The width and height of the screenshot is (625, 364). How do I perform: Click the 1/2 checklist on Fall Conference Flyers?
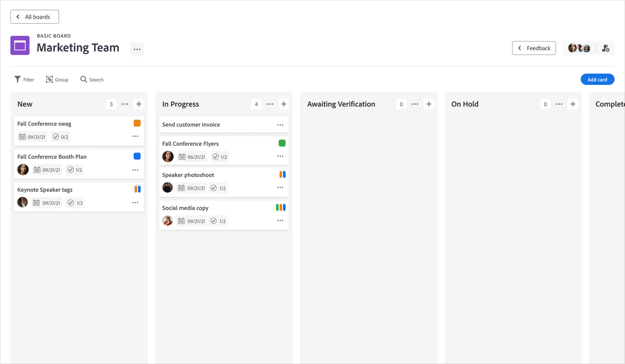pyautogui.click(x=220, y=157)
